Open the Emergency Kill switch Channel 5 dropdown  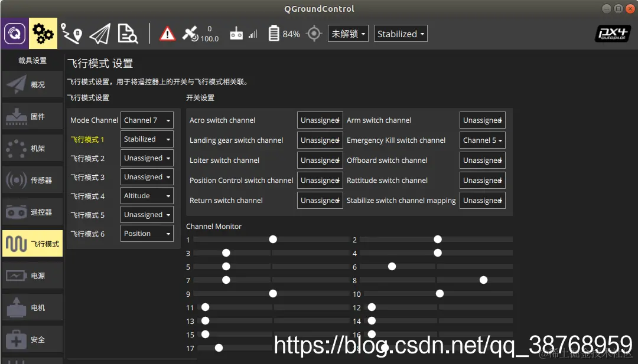(483, 140)
